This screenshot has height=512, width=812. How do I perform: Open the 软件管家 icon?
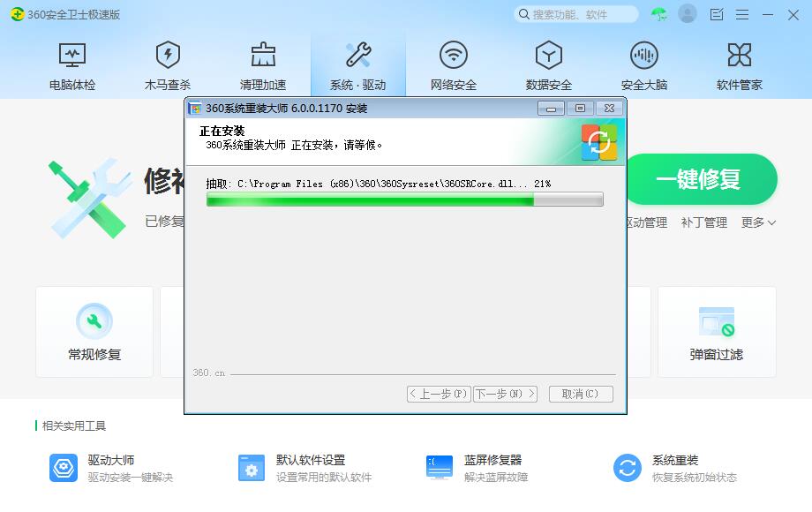pos(740,55)
